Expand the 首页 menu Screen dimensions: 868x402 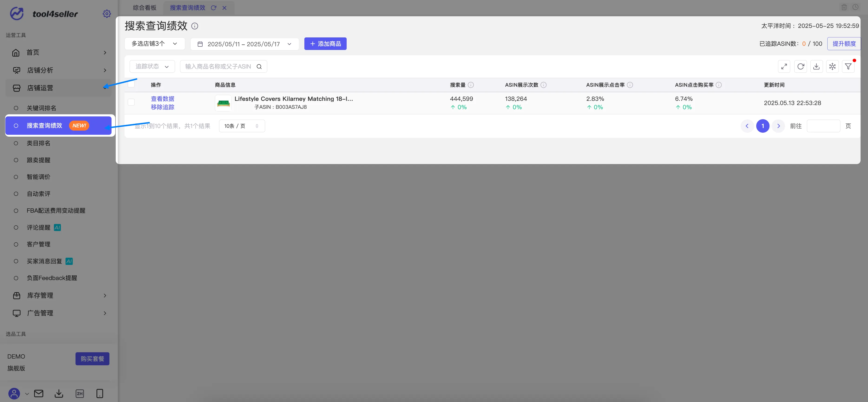click(x=58, y=53)
